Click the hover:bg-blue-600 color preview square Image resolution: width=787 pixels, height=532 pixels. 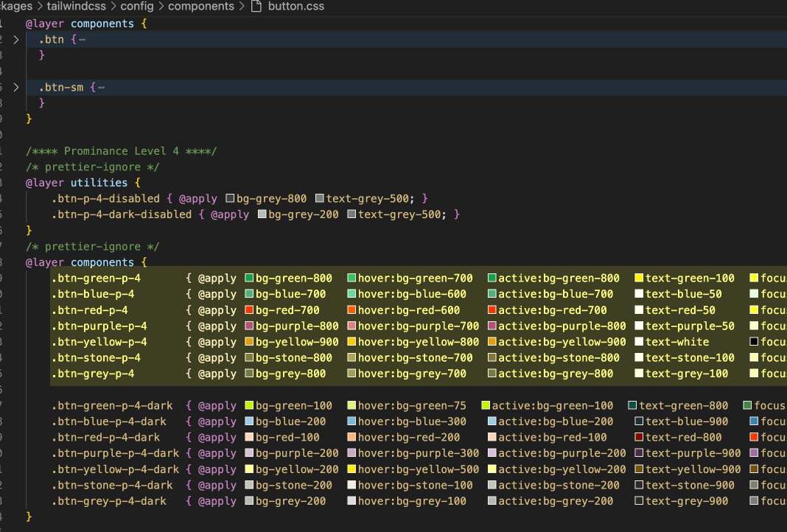[x=351, y=294]
